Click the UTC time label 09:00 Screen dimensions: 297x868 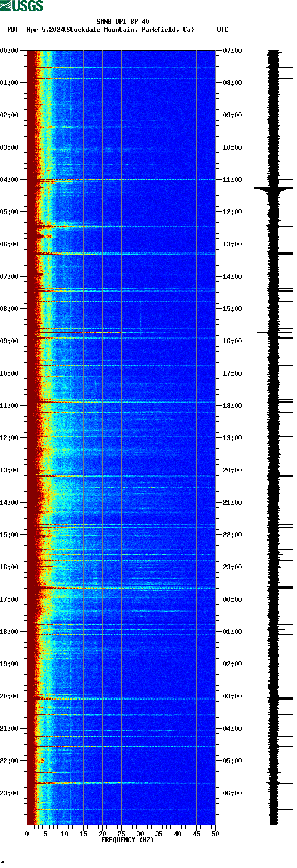[232, 115]
